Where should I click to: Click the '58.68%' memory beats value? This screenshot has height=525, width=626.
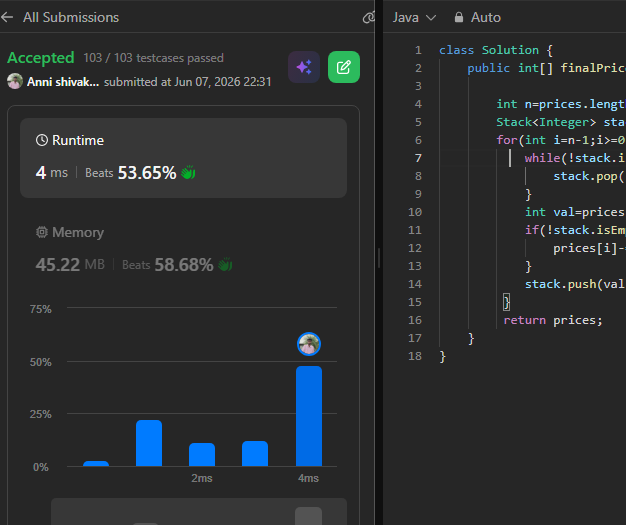point(184,265)
